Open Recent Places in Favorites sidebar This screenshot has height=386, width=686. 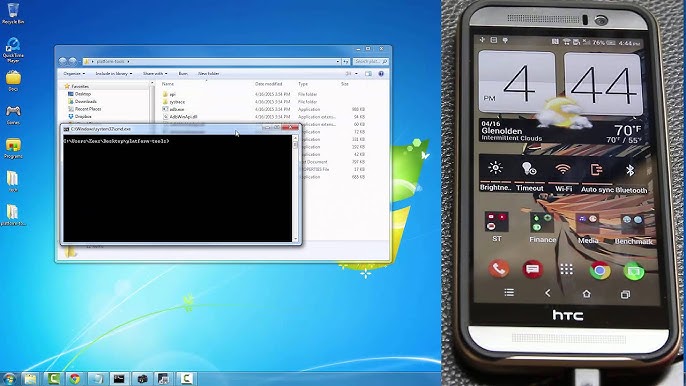85,109
